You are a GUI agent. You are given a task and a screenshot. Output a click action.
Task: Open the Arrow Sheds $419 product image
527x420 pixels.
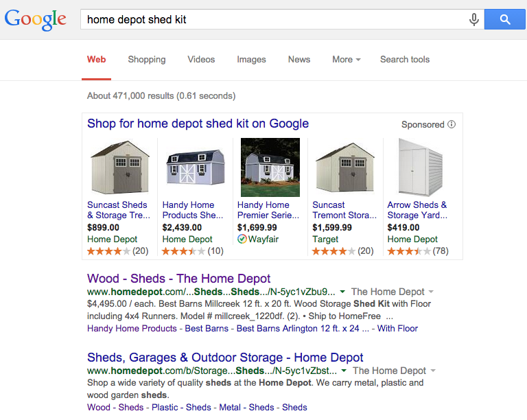pyautogui.click(x=420, y=168)
